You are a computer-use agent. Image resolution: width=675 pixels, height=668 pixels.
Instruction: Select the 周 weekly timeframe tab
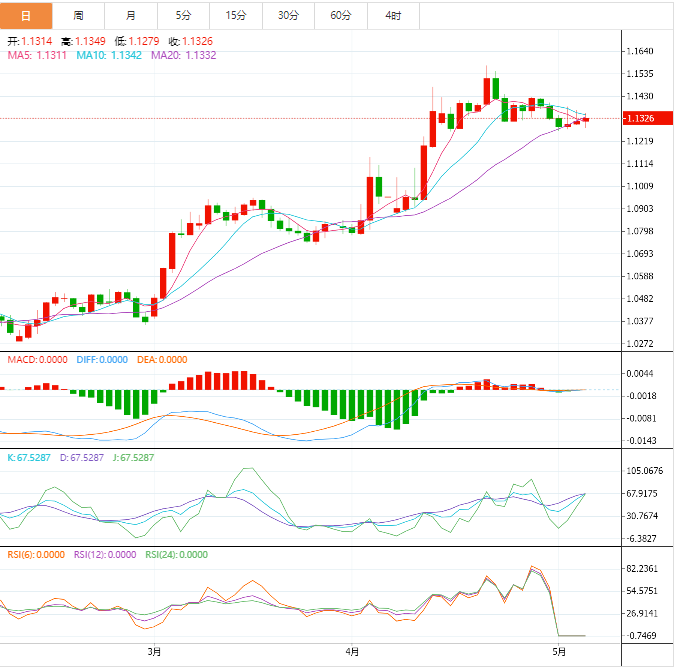[x=78, y=15]
